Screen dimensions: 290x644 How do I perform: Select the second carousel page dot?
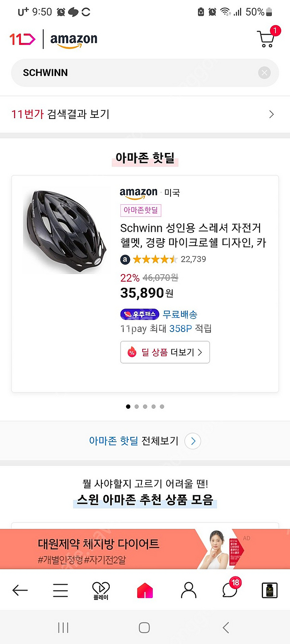136,406
